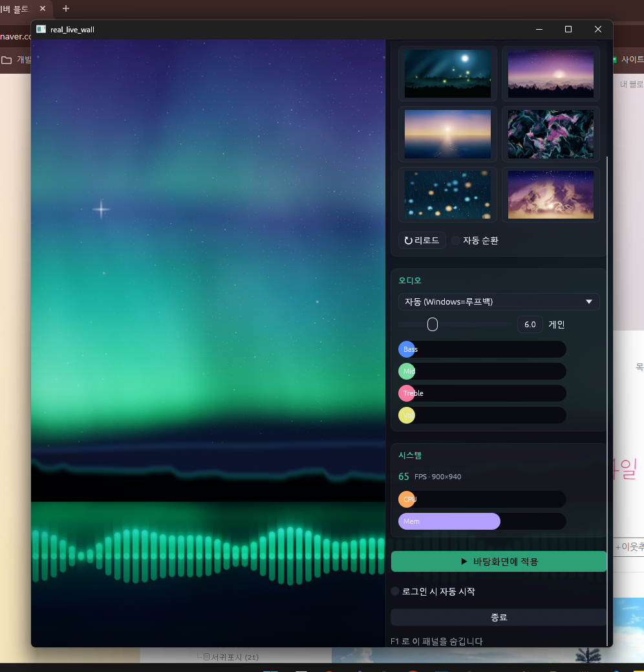644x672 pixels.
Task: Click the real_live_wall window title icon
Action: point(41,29)
